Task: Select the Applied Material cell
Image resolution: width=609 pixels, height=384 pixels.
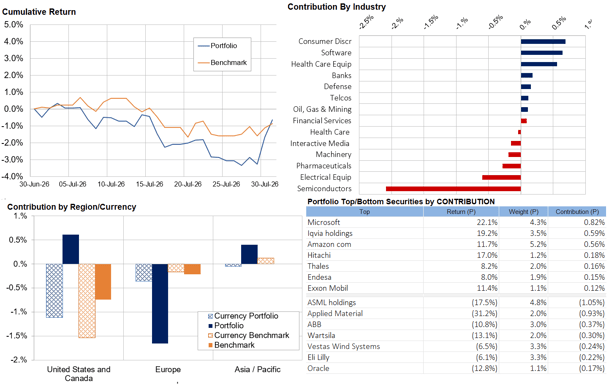Action: [x=335, y=313]
